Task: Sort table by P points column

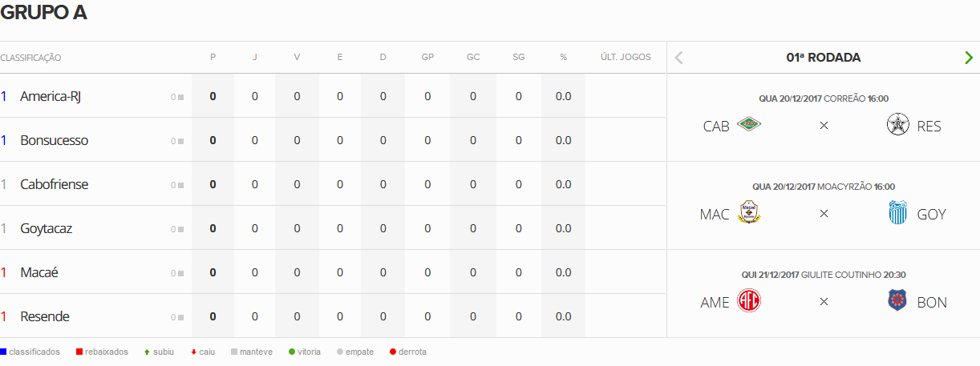Action: coord(213,58)
